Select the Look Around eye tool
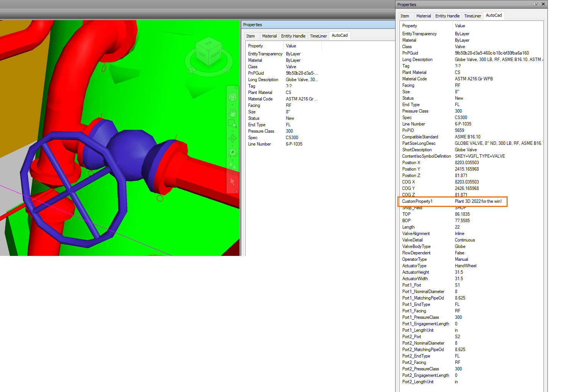The height and width of the screenshot is (392, 588). [x=233, y=152]
